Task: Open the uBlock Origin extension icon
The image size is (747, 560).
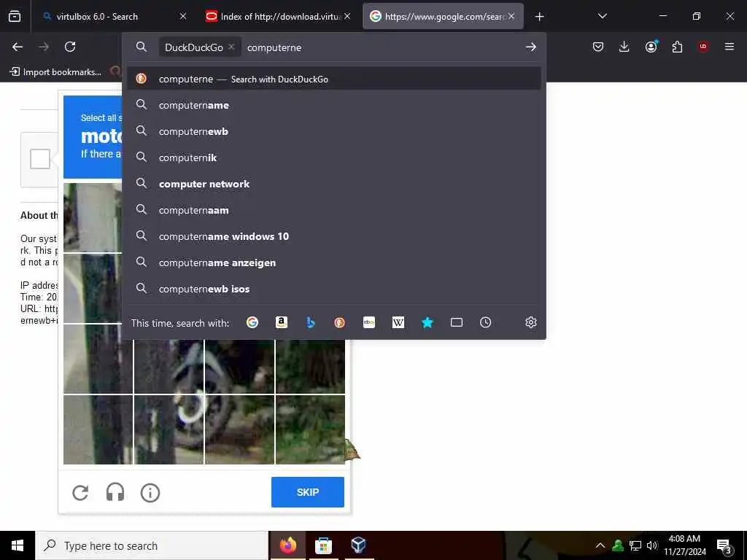Action: point(703,47)
